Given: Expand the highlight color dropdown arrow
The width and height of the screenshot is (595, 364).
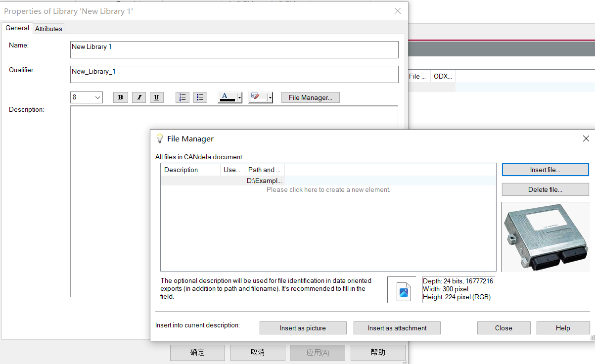Looking at the screenshot, I should click(270, 97).
